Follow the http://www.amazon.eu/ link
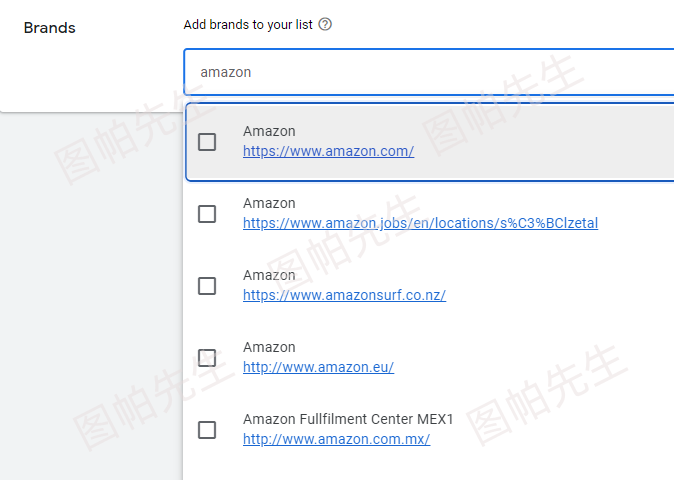This screenshot has height=480, width=674. tap(318, 367)
